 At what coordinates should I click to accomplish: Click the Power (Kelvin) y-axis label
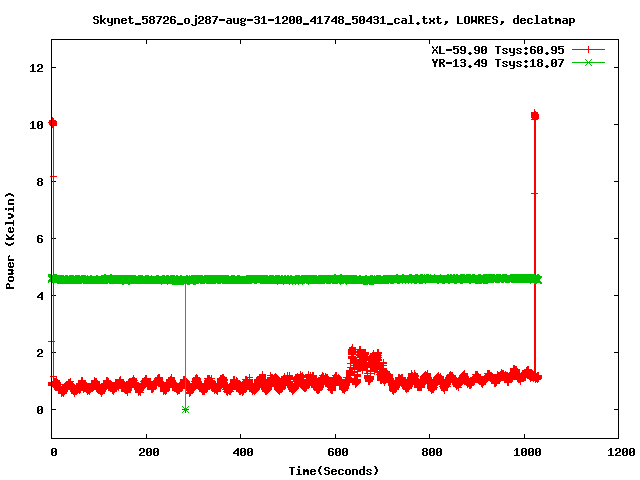pos(10,240)
